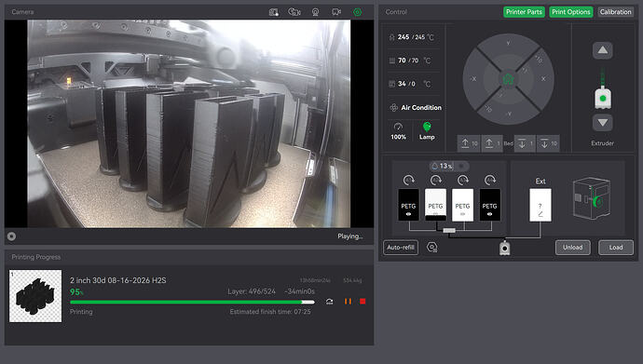Click the camera stream stop circle
643x364 pixels.
(11, 236)
